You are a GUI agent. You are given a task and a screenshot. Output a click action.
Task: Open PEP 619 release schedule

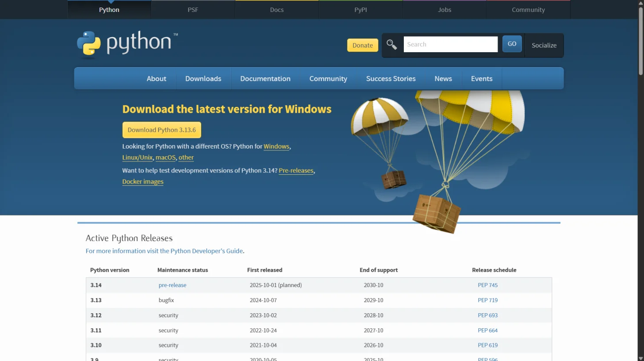(x=488, y=345)
